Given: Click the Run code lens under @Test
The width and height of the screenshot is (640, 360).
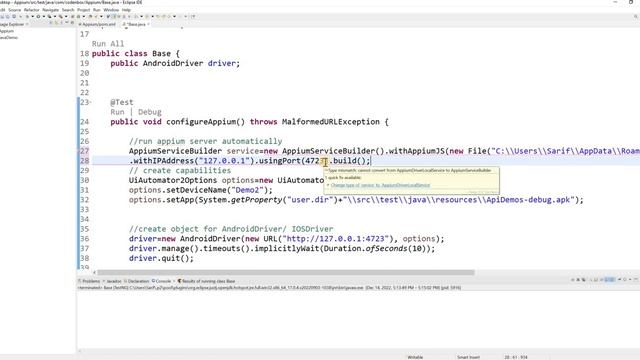Looking at the screenshot, I should click(117, 112).
